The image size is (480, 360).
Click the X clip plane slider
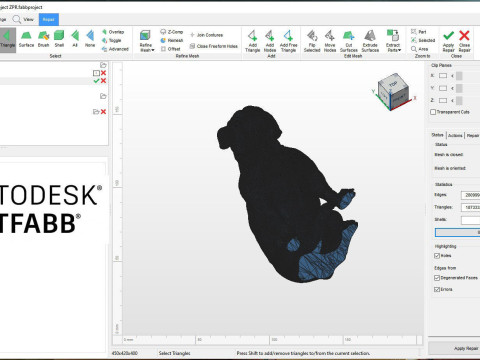(x=459, y=76)
